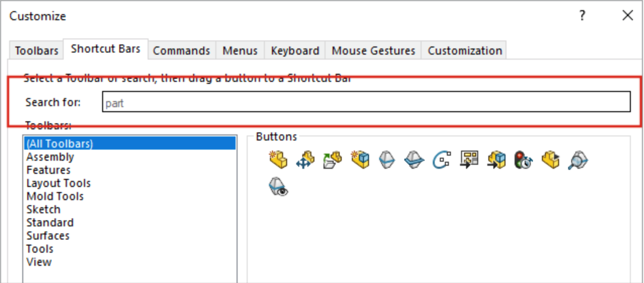Switch to the Mouse Gestures tab

374,51
